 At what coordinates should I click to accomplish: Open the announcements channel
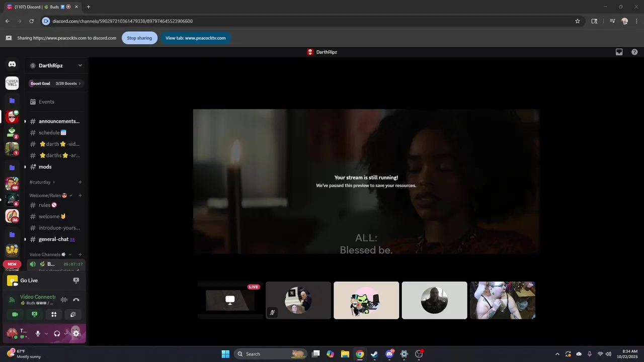(55, 121)
